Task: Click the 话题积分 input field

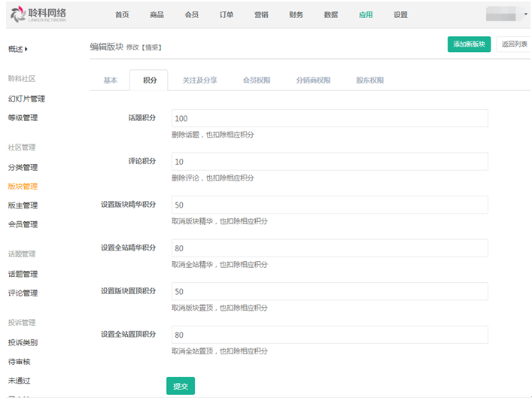Action: [330, 118]
